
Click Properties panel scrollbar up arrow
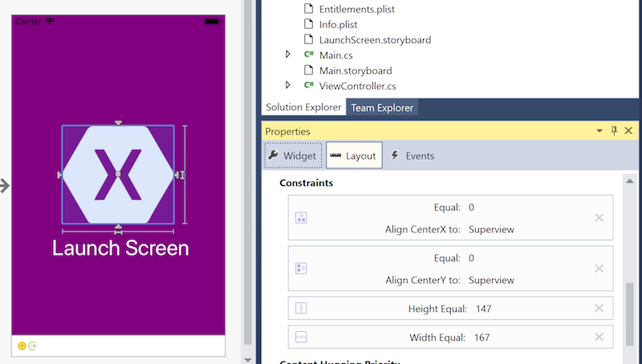pos(630,180)
